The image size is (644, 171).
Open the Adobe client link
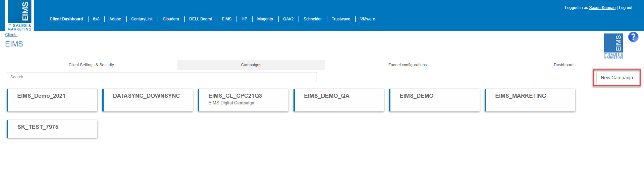pos(115,19)
